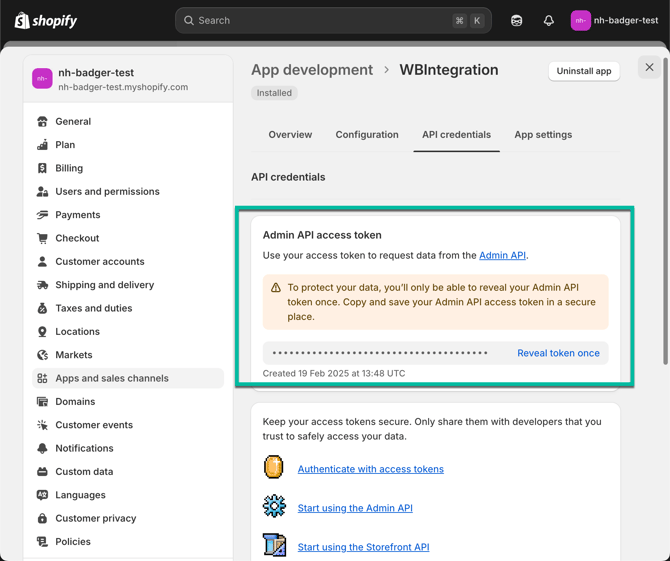Click the Users and permissions icon
The image size is (670, 561).
pos(42,191)
